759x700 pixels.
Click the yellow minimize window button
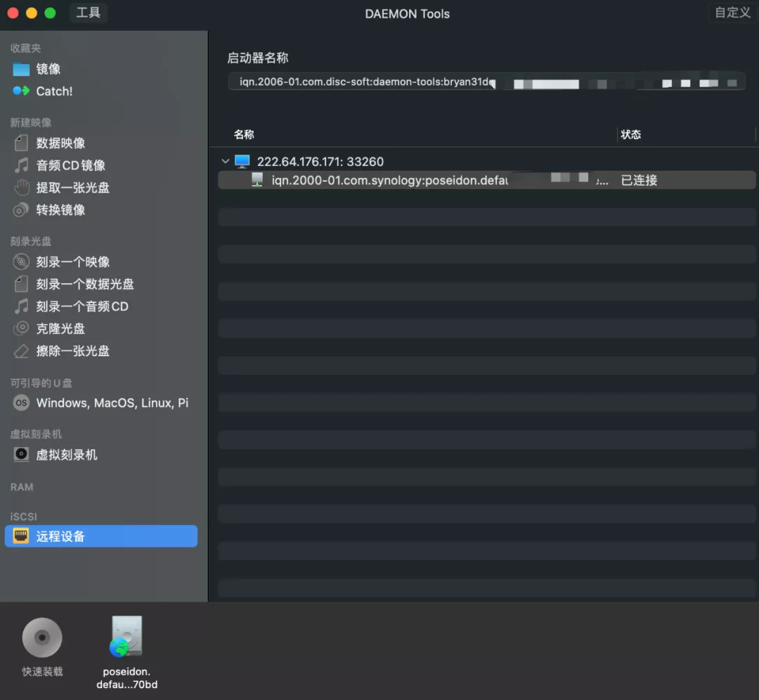[32, 13]
